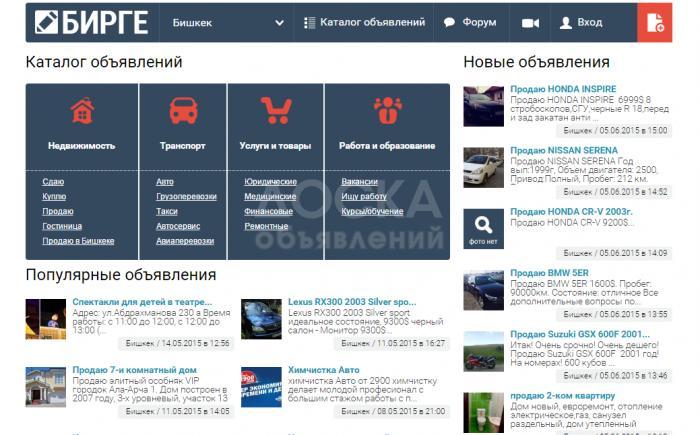Click the Вход login button

(x=581, y=22)
